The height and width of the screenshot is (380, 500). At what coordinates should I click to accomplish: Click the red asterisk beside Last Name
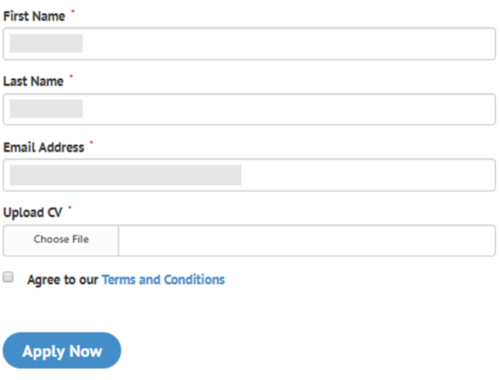coord(71,77)
